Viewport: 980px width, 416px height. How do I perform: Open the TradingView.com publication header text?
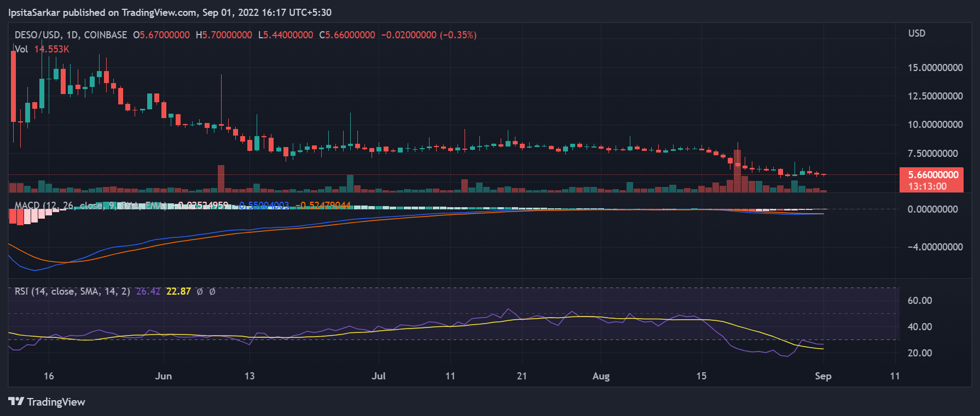click(170, 12)
